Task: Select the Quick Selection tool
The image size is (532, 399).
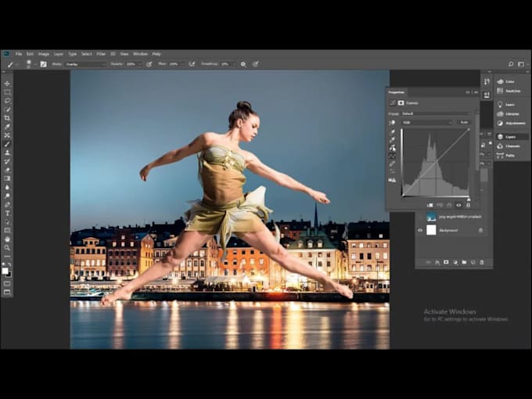Action: point(7,110)
